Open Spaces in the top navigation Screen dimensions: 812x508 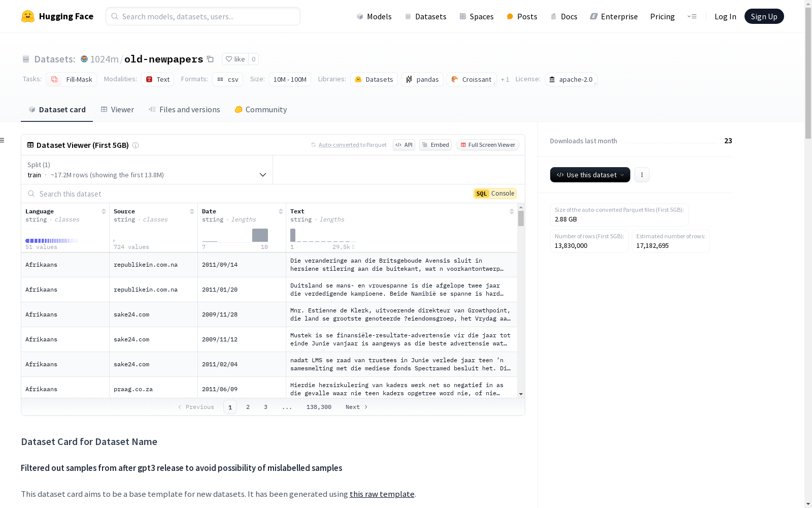pos(477,16)
